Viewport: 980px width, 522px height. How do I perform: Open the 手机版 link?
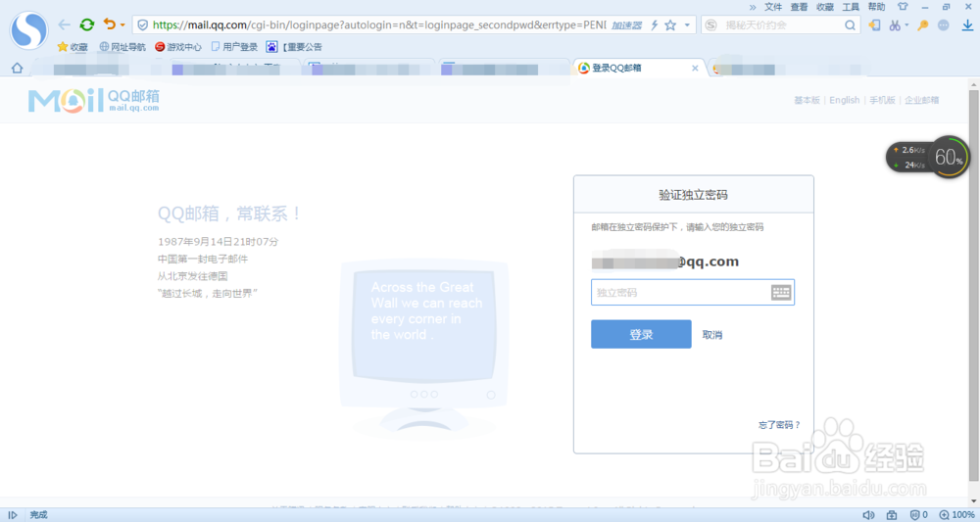click(x=882, y=100)
